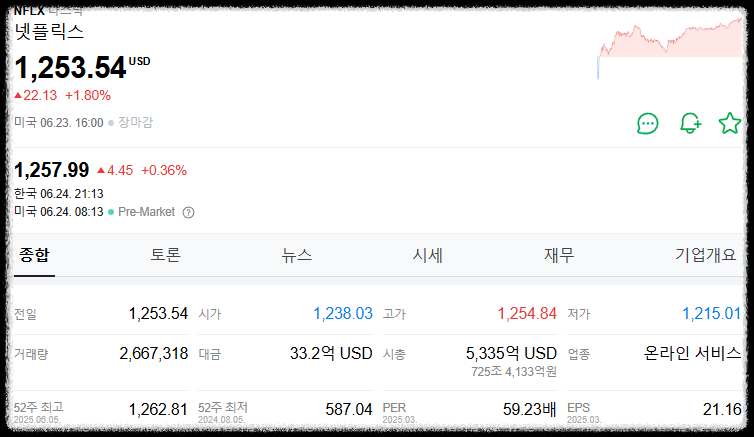Click the 미국 06.23. 16:00 timestamp
The height and width of the screenshot is (437, 754).
point(59,123)
